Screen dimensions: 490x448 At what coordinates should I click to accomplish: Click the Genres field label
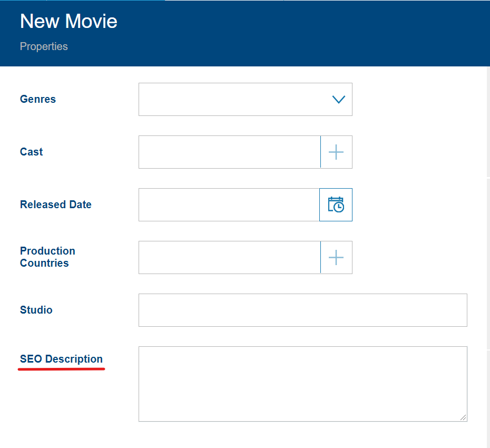[x=38, y=99]
